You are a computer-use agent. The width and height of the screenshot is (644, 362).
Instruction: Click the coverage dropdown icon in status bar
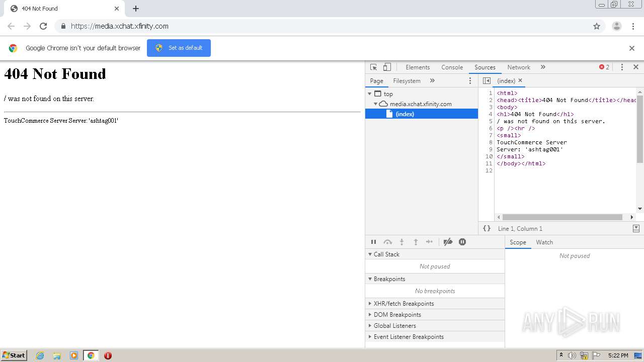[636, 228]
